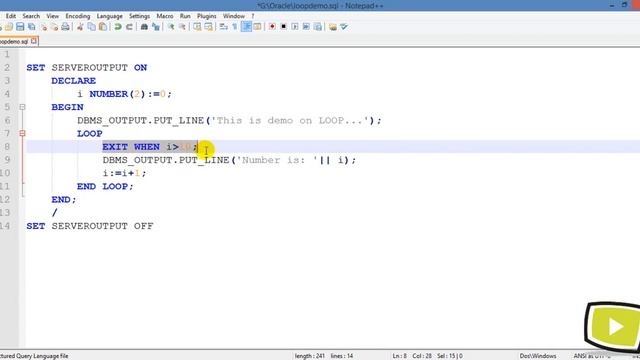Stop macro recording with the black square icon
The image size is (640, 360).
(x=284, y=27)
